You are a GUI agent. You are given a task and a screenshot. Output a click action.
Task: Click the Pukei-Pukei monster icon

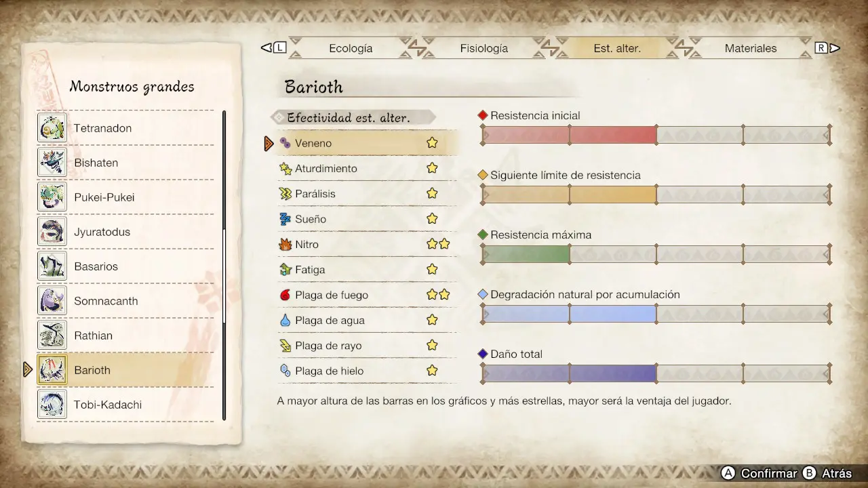click(x=52, y=197)
